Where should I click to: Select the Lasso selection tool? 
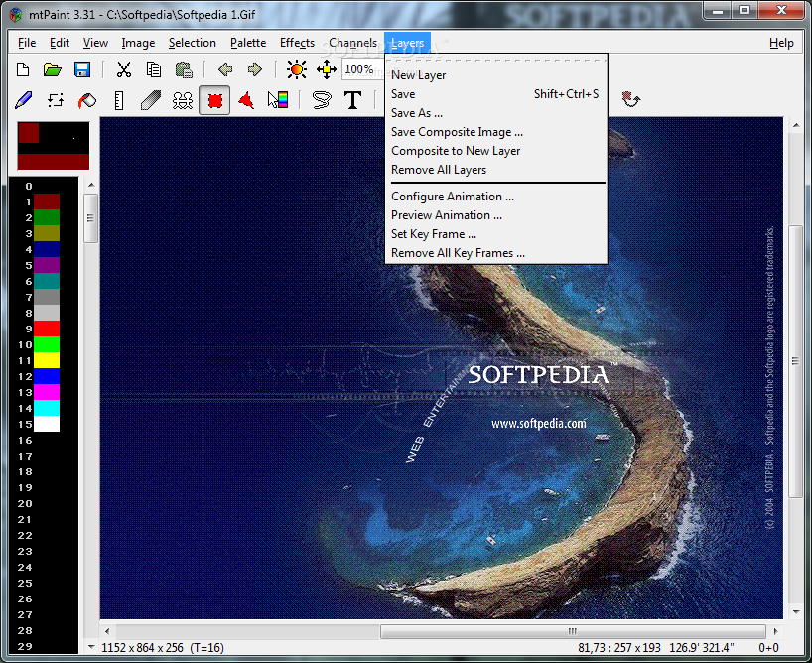(322, 100)
